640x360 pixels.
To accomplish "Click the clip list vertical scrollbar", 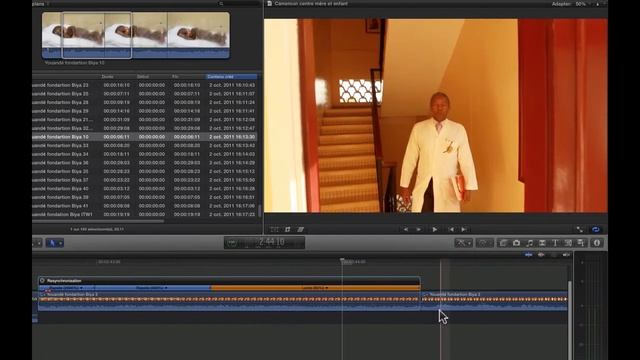I will [260, 211].
